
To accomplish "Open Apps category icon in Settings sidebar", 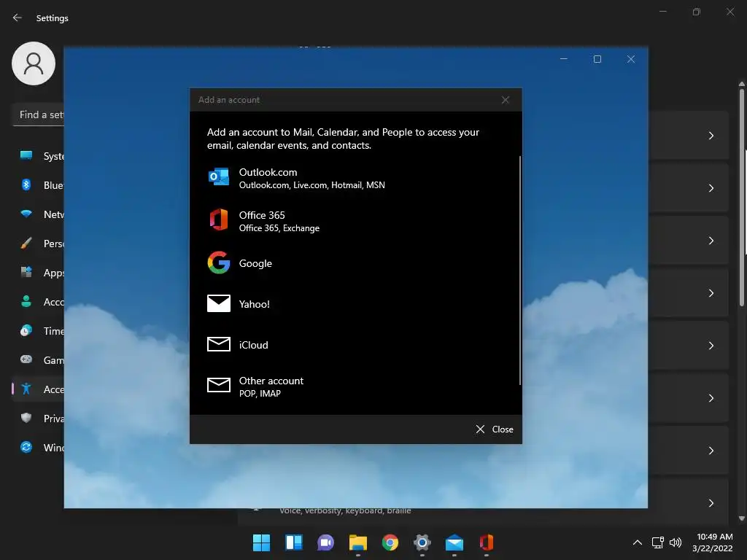I will point(26,272).
